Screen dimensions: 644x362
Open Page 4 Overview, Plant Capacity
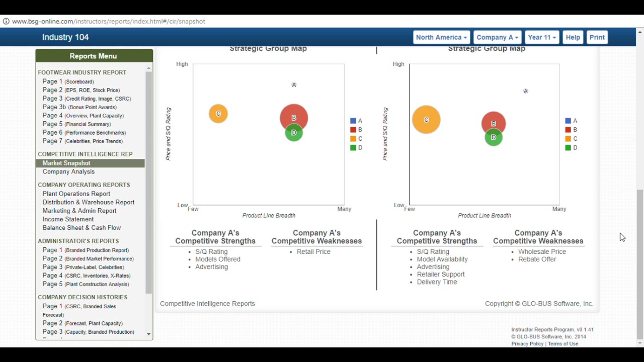pos(83,116)
